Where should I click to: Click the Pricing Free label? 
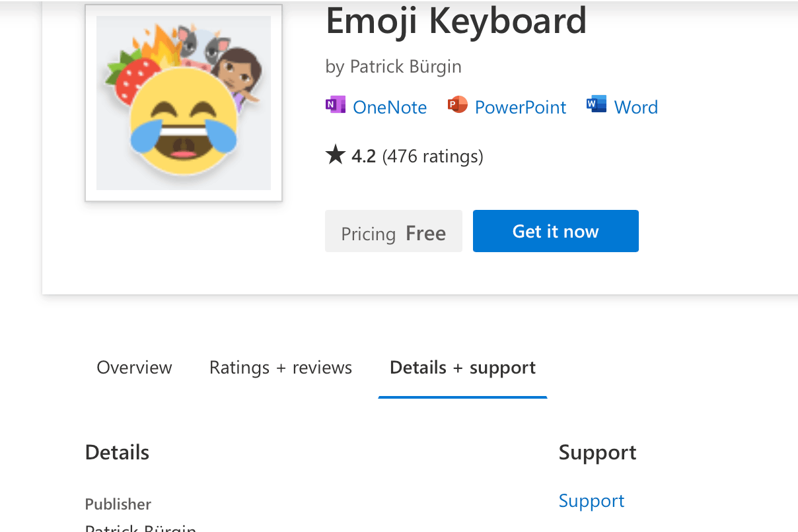(393, 232)
